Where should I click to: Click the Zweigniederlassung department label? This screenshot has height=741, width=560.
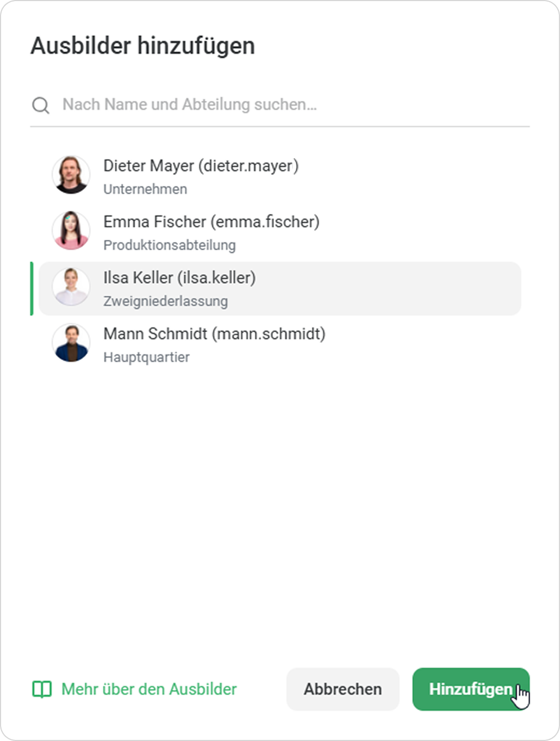165,302
